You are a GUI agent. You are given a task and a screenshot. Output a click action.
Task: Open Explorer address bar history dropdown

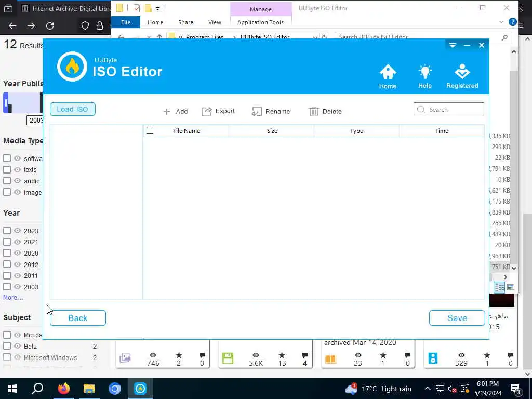tap(315, 37)
